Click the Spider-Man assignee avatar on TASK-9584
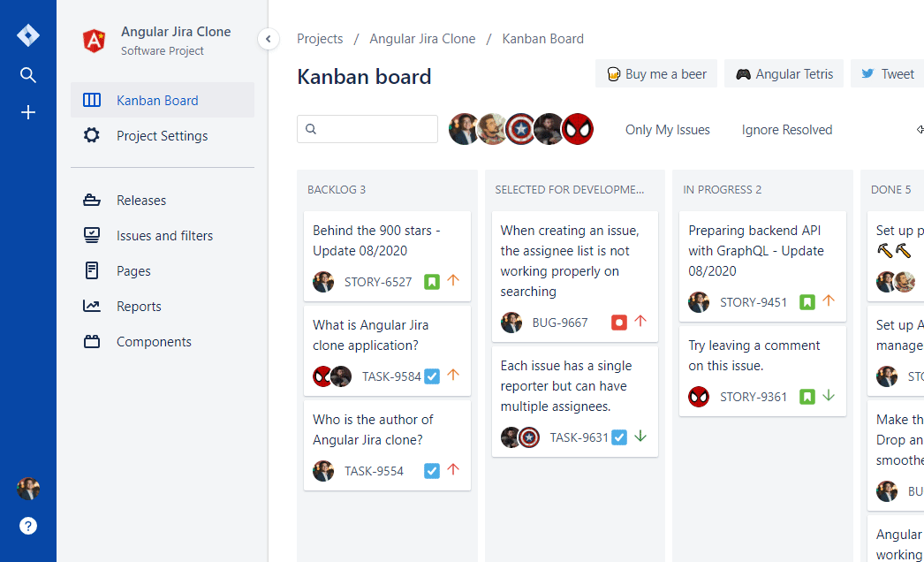The height and width of the screenshot is (562, 924). pyautogui.click(x=322, y=376)
